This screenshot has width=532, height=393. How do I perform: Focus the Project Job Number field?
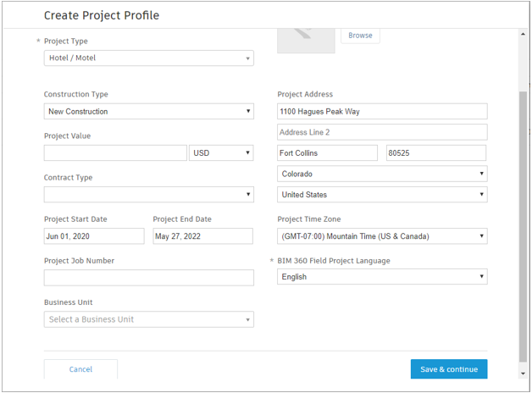coord(148,278)
